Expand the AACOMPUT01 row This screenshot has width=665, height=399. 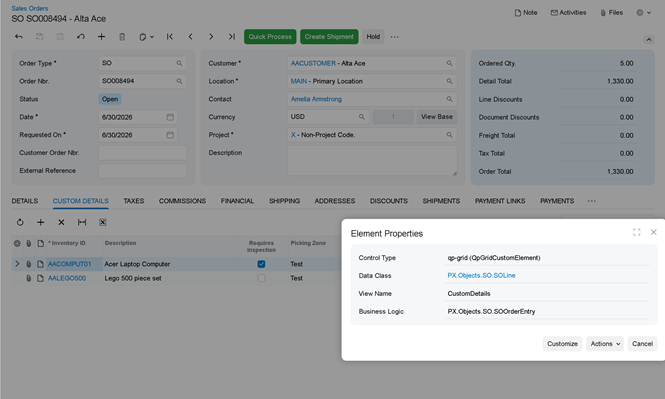pyautogui.click(x=17, y=264)
